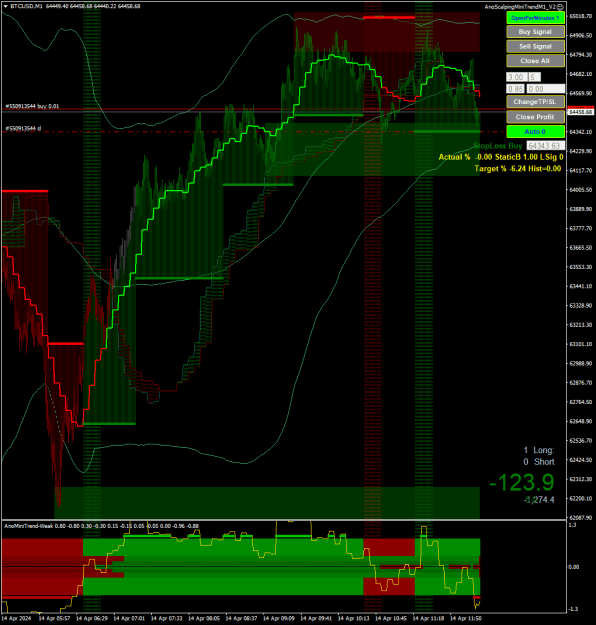Click the 14 Apr 09:09 time label
The height and width of the screenshot is (625, 596).
279,618
